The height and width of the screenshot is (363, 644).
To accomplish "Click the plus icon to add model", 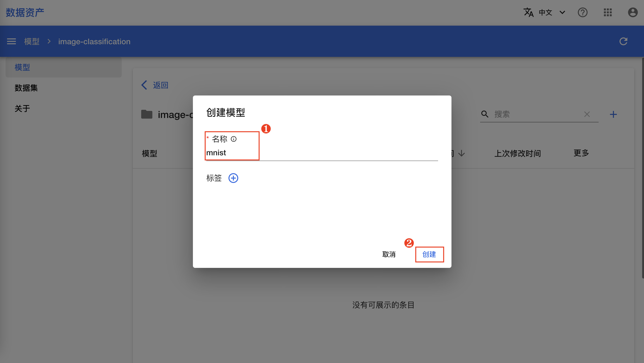I will point(613,114).
